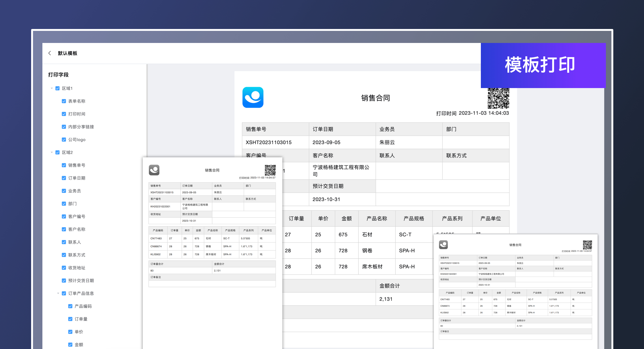Click the gray logo on the bottom-right preview page
This screenshot has height=349, width=644.
(443, 245)
